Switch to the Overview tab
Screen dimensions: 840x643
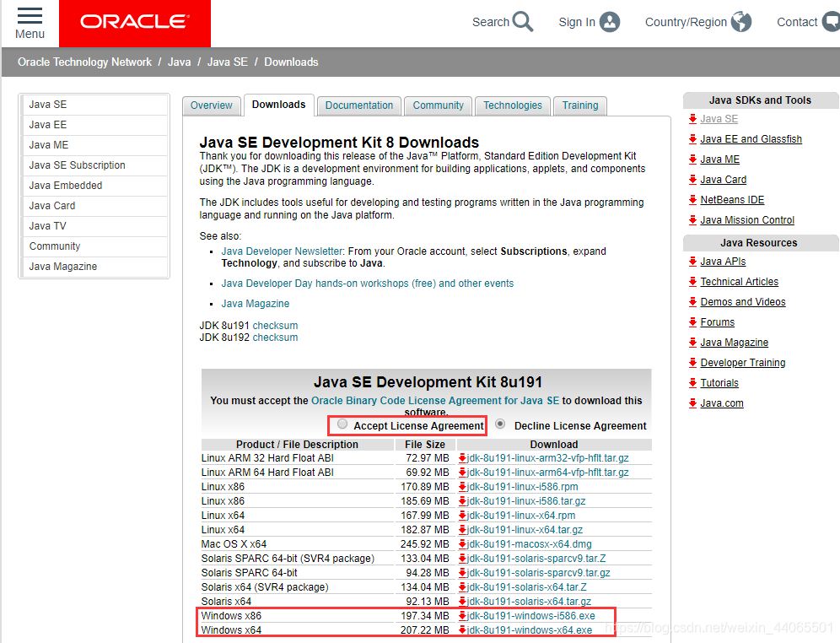pyautogui.click(x=211, y=105)
